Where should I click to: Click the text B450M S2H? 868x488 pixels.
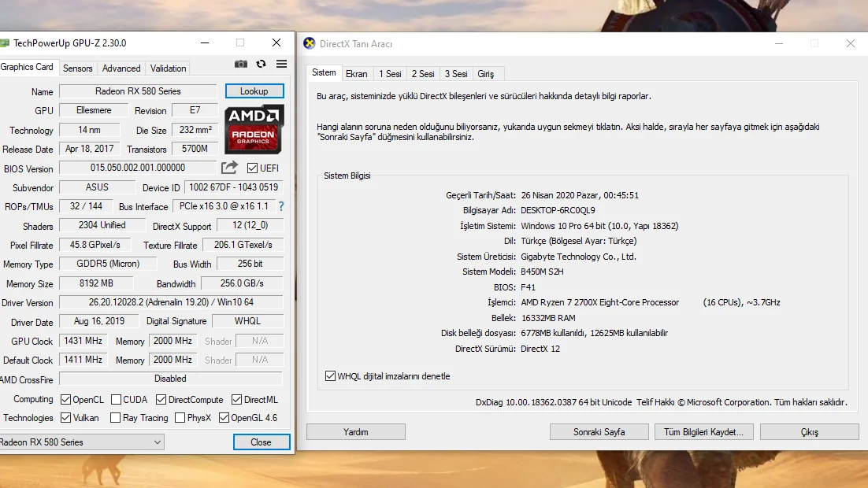[542, 272]
